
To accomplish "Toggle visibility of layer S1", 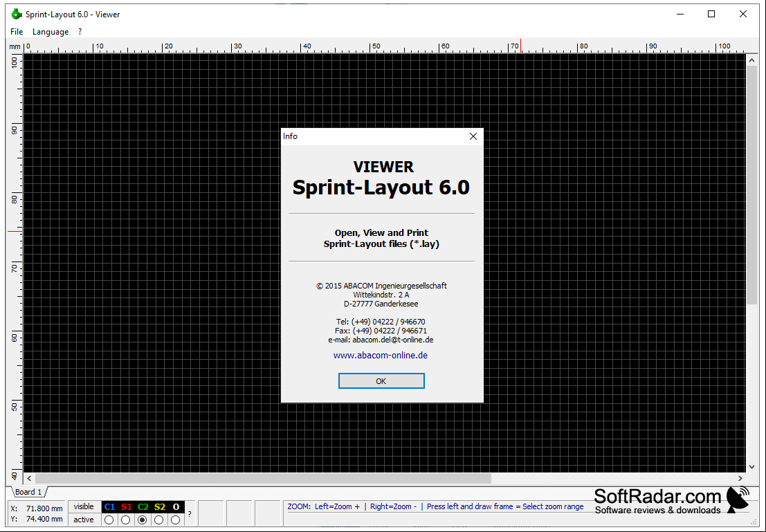I will pos(127,507).
